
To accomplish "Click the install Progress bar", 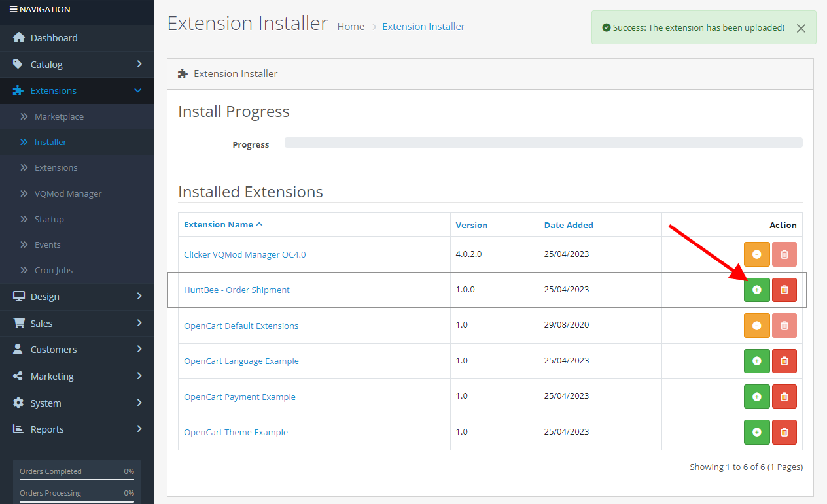I will [544, 143].
